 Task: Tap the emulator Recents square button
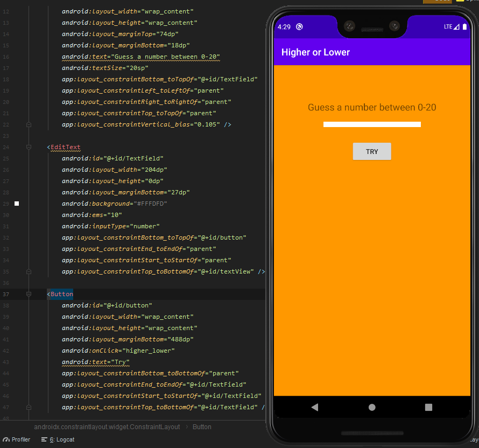point(428,407)
